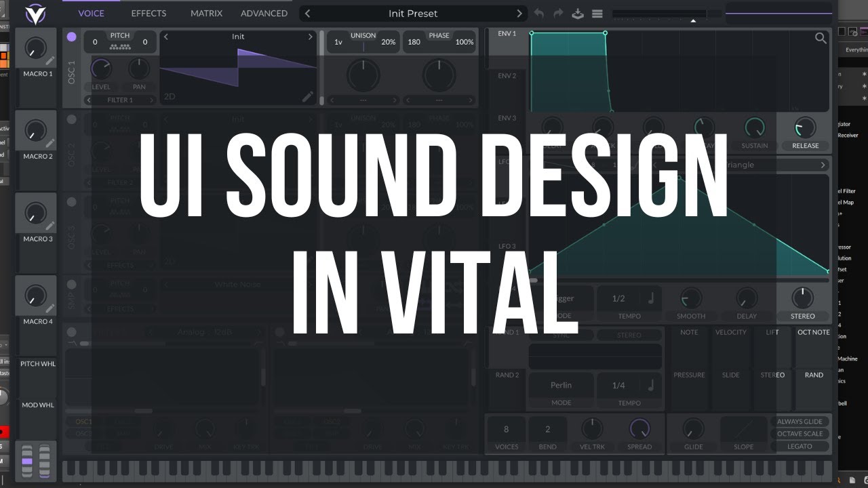Click the OSC 1 unison knob

[363, 75]
